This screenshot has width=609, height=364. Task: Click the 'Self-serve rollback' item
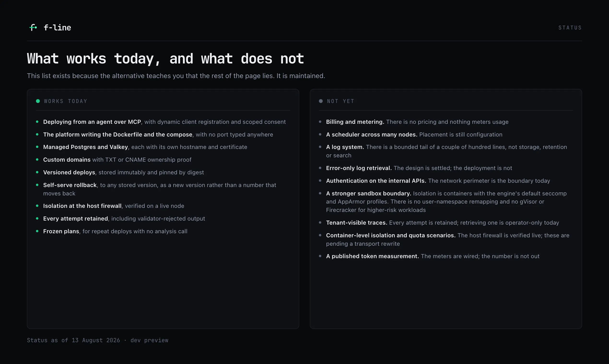(70, 185)
